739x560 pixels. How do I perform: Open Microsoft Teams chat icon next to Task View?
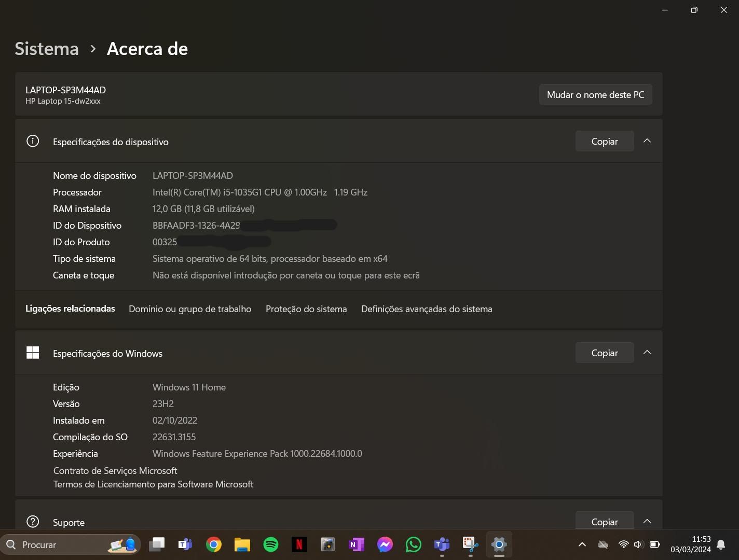(x=185, y=544)
